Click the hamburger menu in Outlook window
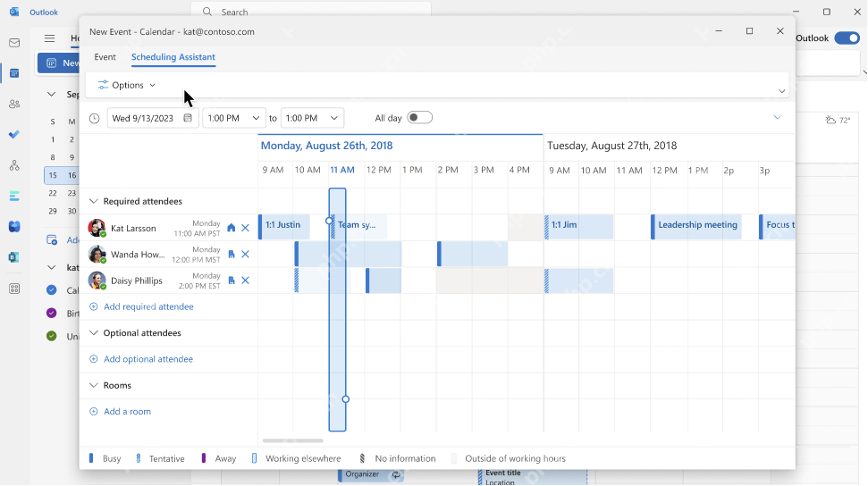 50,38
